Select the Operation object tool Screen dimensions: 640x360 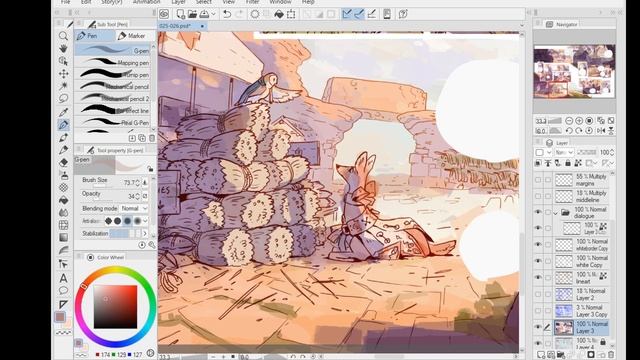coord(63,61)
